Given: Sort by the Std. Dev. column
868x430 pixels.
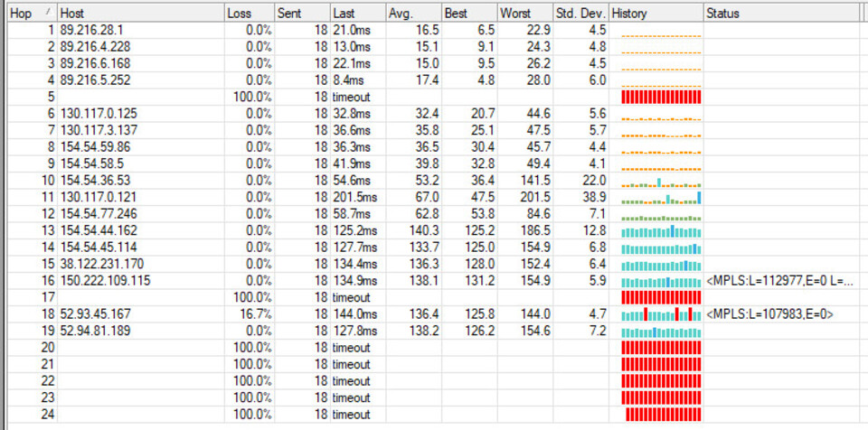Looking at the screenshot, I should [579, 14].
